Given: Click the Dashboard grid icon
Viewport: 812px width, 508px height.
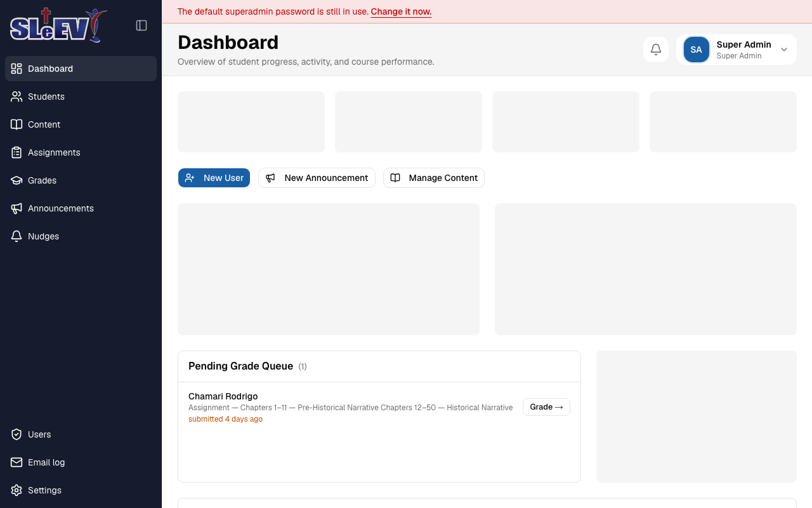Looking at the screenshot, I should [x=16, y=69].
